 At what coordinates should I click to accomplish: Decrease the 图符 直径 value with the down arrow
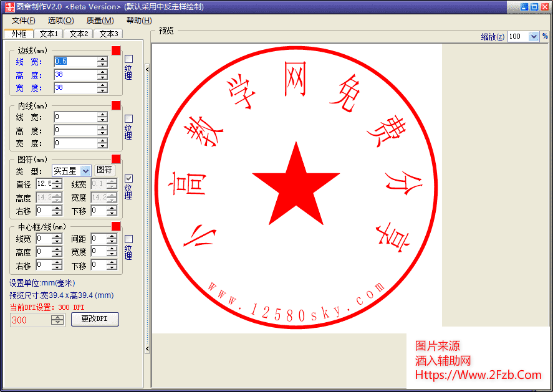pos(57,186)
